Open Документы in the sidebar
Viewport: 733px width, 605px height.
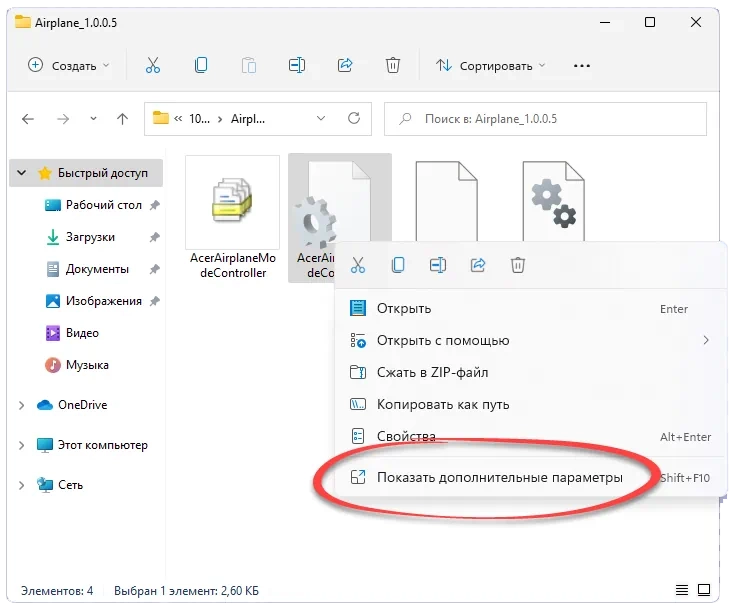click(97, 269)
